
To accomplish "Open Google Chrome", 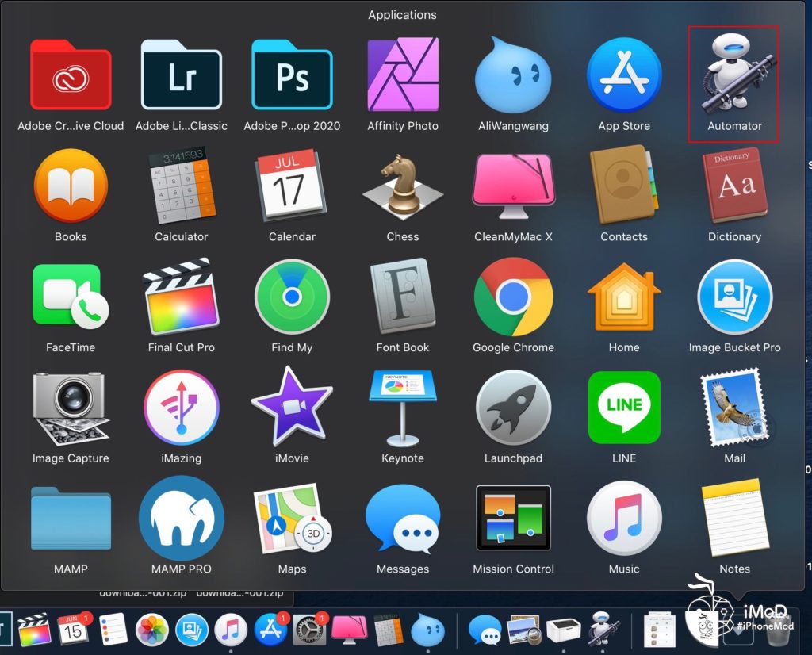I will pyautogui.click(x=513, y=297).
